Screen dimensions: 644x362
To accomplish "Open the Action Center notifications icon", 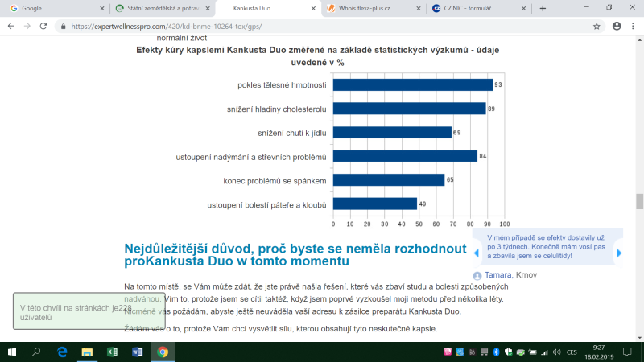I will point(627,352).
